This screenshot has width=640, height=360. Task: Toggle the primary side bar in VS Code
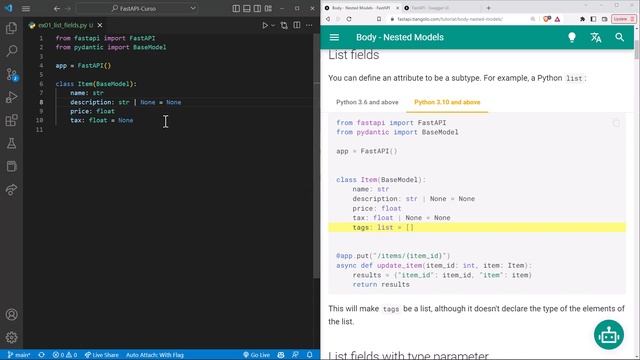click(236, 9)
